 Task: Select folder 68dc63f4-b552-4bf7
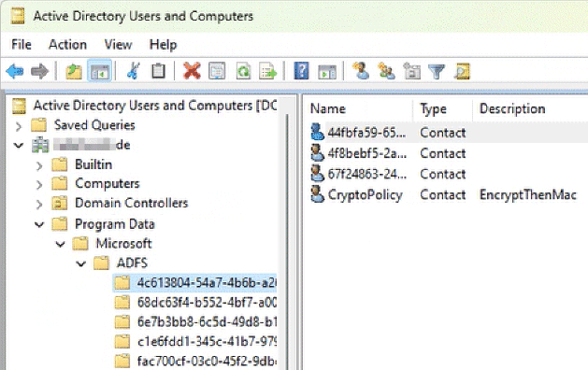point(207,302)
